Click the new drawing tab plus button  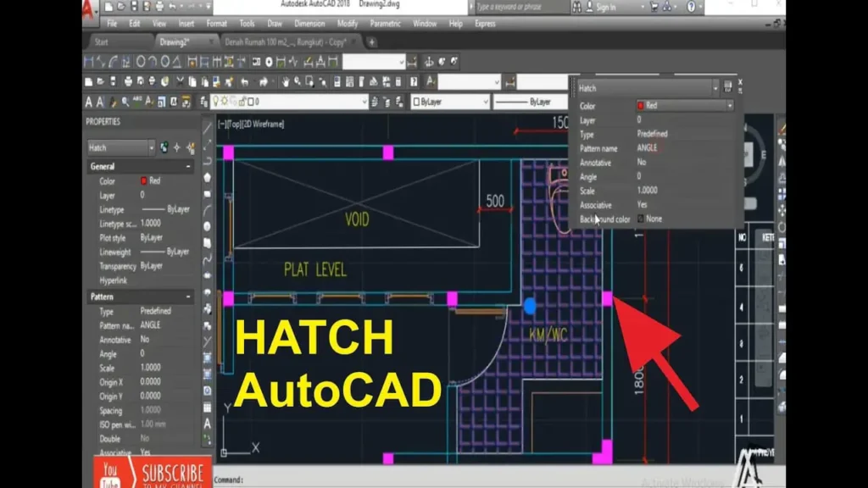[x=371, y=42]
